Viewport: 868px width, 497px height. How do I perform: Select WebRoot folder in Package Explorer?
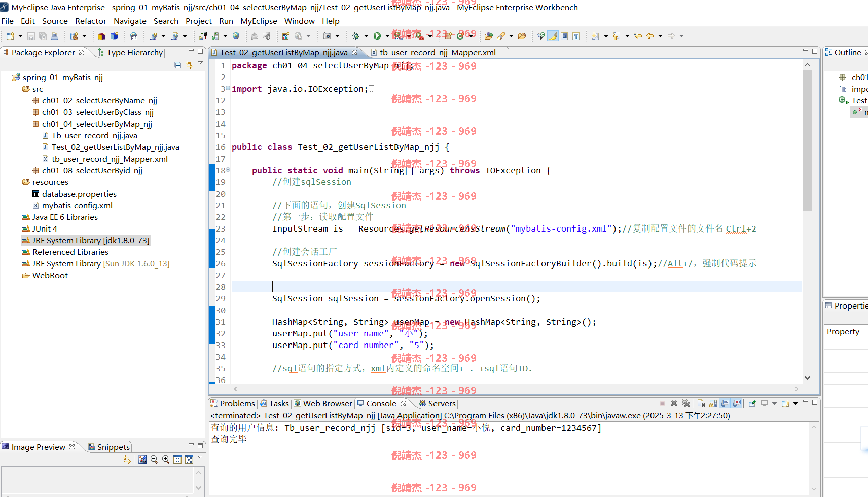click(50, 275)
